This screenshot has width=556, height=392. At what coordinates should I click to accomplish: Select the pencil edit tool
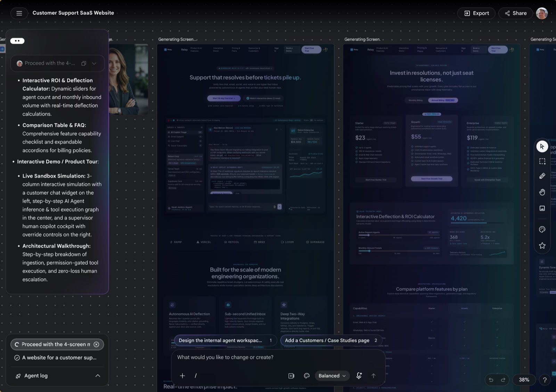coord(542,176)
